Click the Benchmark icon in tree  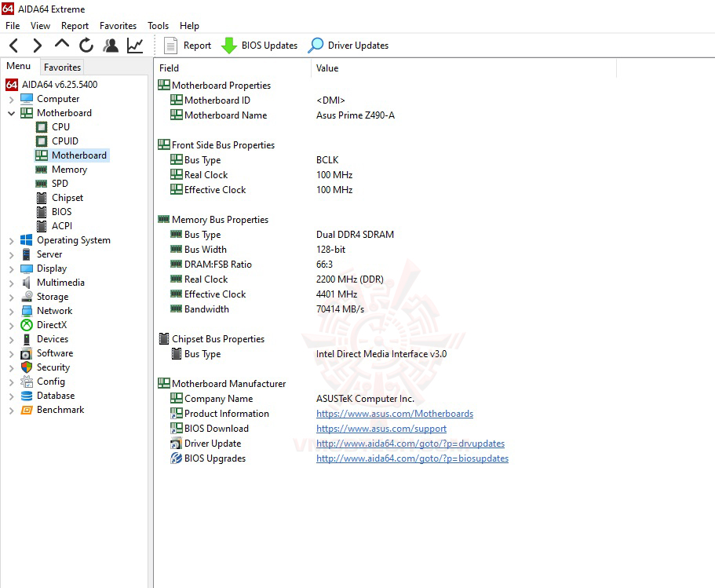pos(27,410)
